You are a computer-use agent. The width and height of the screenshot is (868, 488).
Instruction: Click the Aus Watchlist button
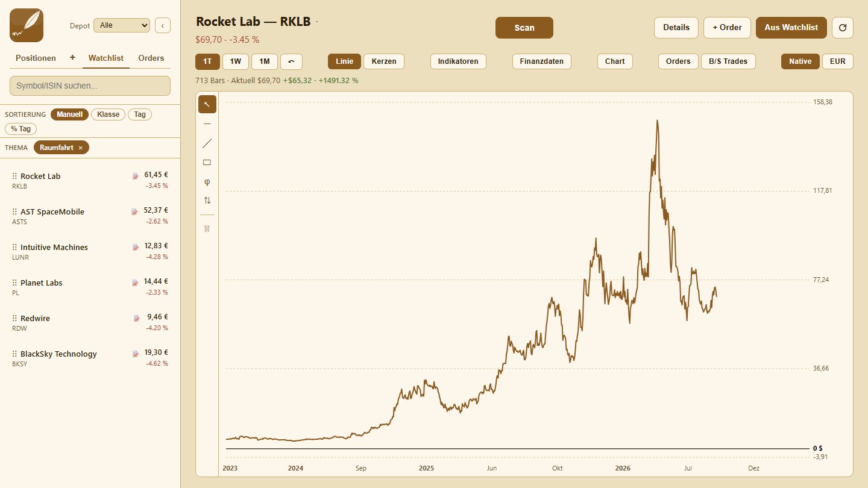[x=791, y=28]
